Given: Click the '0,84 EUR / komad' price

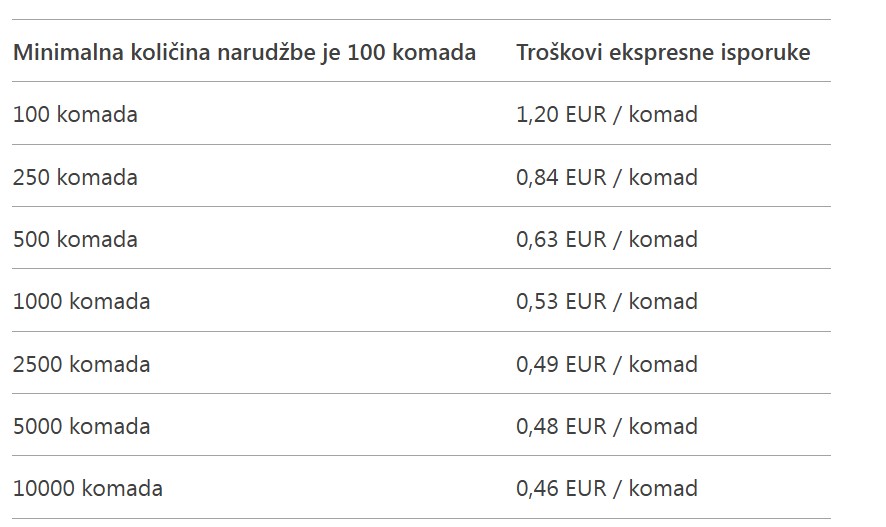Looking at the screenshot, I should click(x=606, y=177).
